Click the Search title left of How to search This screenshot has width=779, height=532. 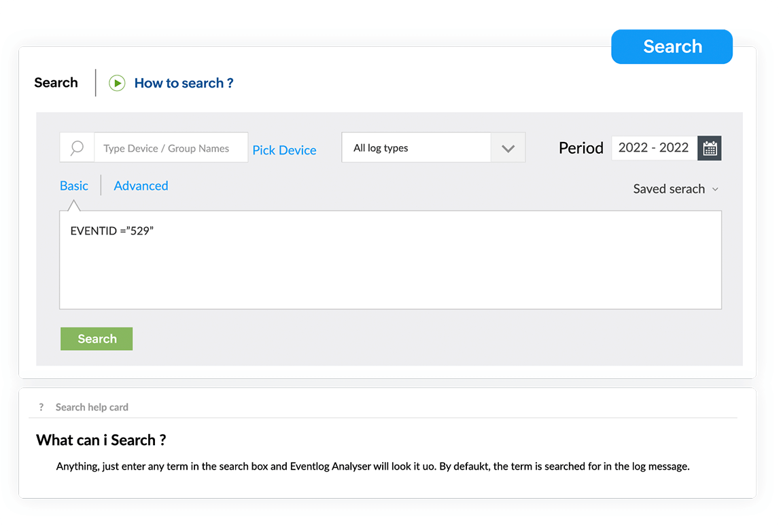coord(56,83)
